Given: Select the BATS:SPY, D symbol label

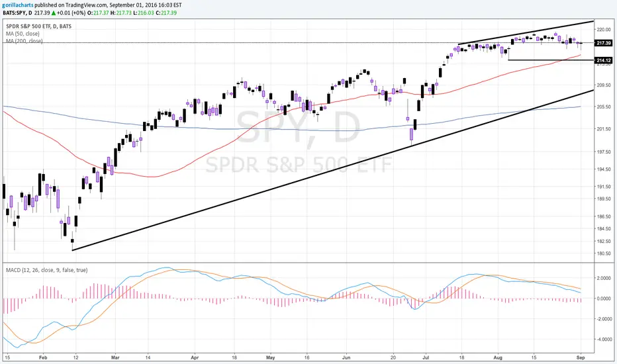Looking at the screenshot, I should pos(17,13).
